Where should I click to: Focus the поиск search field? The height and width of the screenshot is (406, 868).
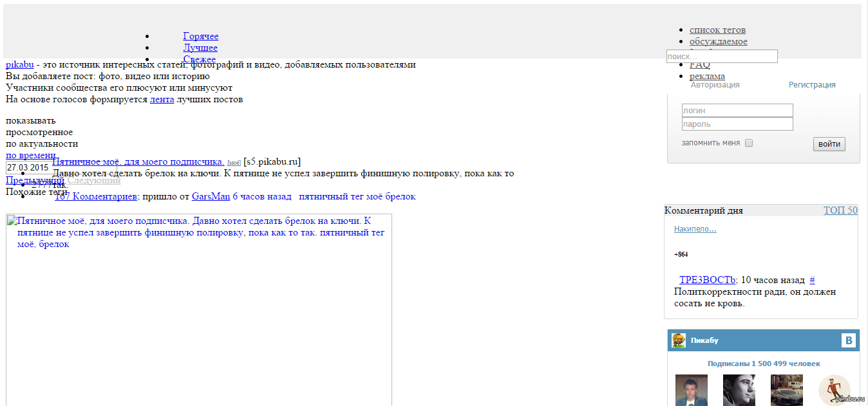[721, 57]
